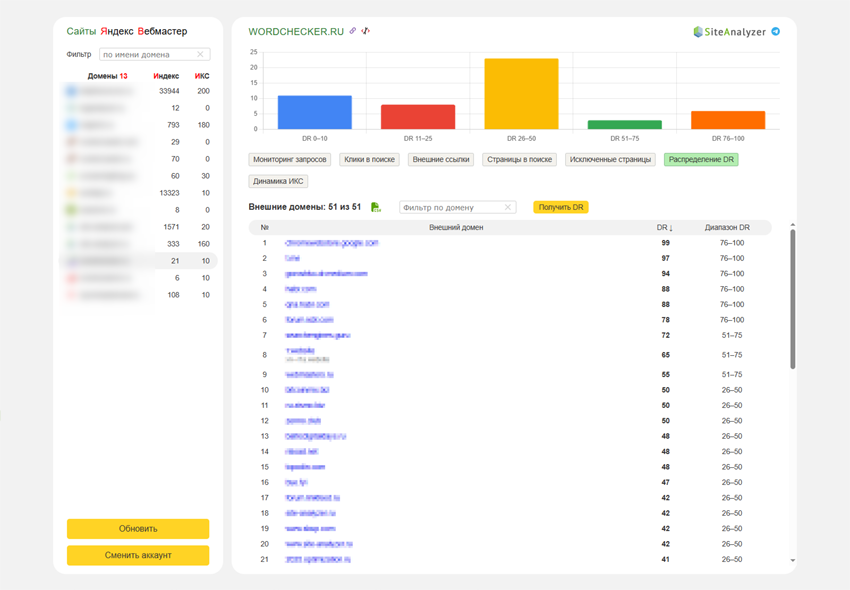850x590 pixels.
Task: Select the site row with index 13323
Action: point(138,193)
